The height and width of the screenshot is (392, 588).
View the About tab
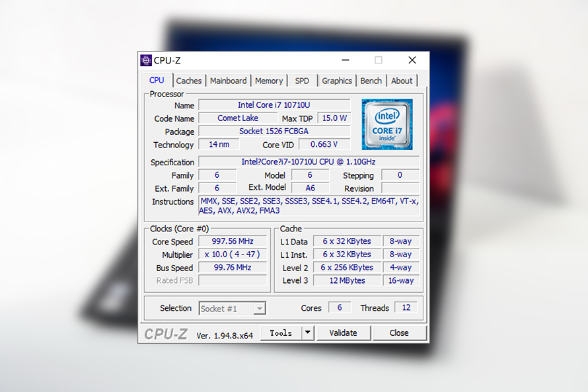click(x=402, y=81)
